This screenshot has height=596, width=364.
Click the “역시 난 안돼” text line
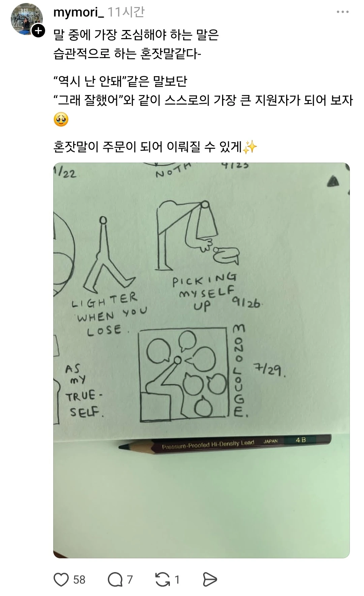tap(120, 81)
